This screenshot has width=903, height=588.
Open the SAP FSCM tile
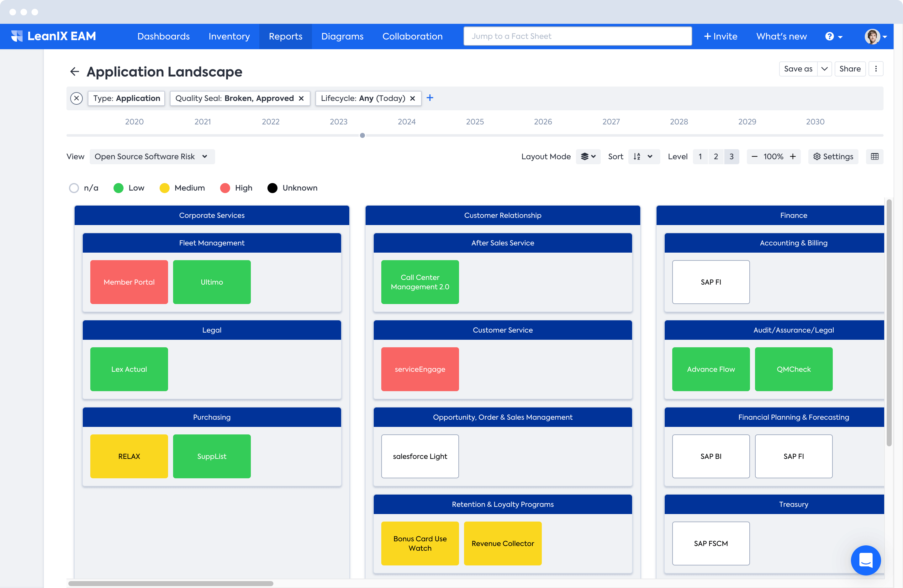point(711,543)
